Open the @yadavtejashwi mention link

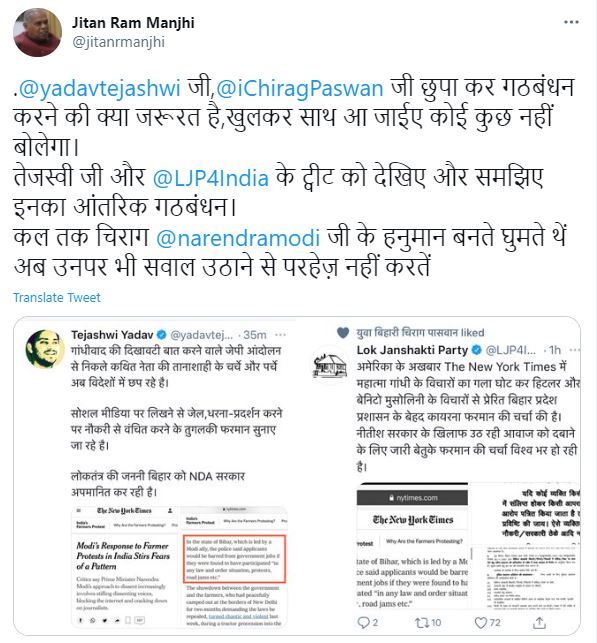pos(100,89)
